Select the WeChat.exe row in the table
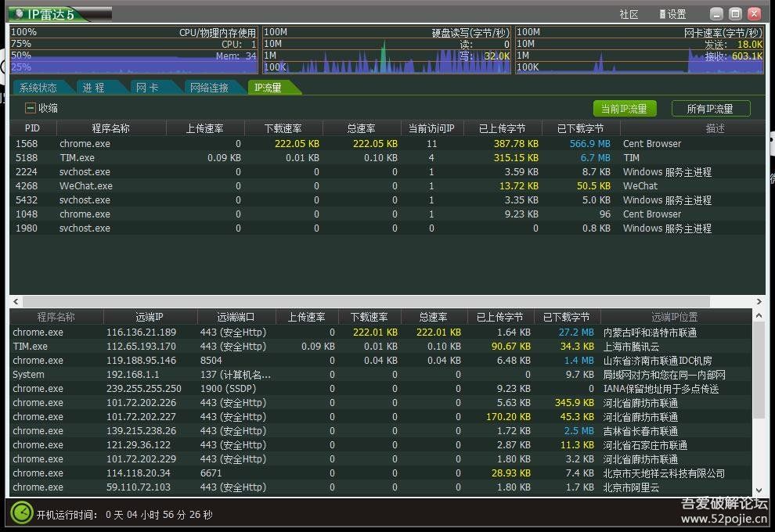The height and width of the screenshot is (532, 775). [85, 185]
